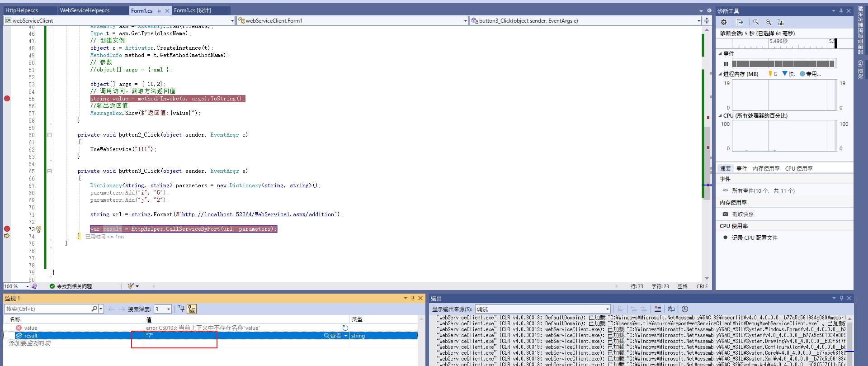Go to previous search result in Watch
Screen dimensions: 868x366
coord(111,309)
